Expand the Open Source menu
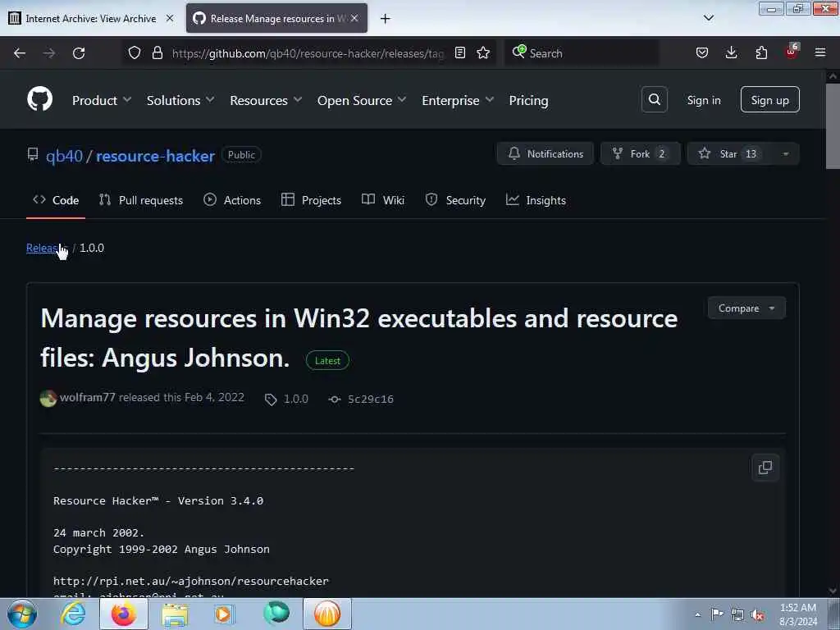The image size is (840, 630). [362, 100]
